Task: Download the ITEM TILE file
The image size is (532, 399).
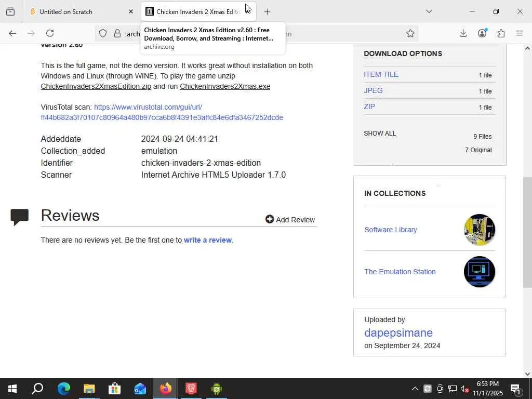Action: click(x=381, y=74)
